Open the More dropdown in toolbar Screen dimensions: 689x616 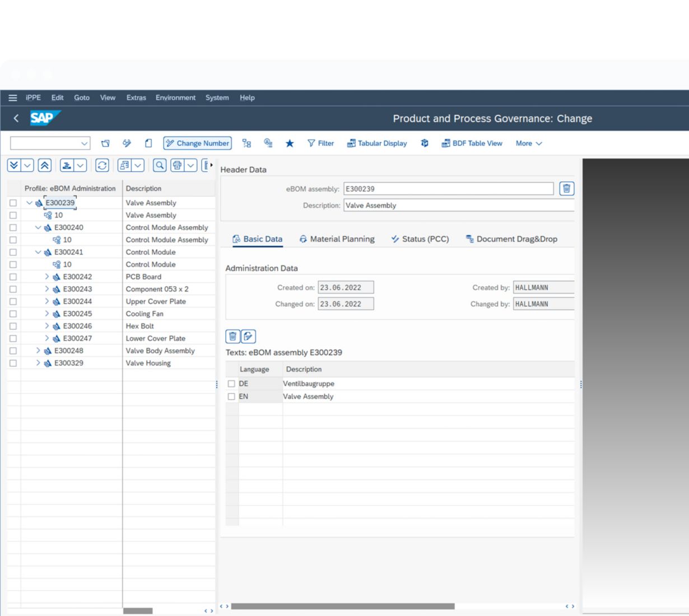coord(528,143)
